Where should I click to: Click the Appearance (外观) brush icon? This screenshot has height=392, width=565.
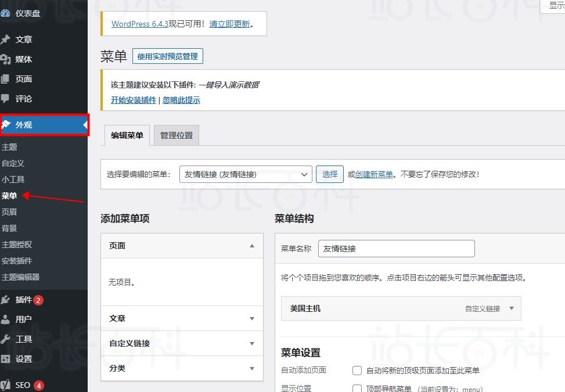pyautogui.click(x=6, y=125)
